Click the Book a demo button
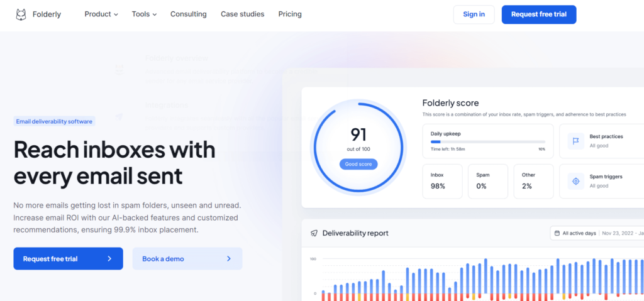The height and width of the screenshot is (301, 644). click(187, 259)
